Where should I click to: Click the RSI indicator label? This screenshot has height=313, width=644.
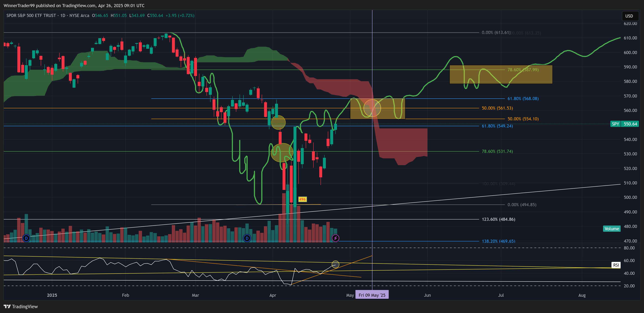click(x=616, y=265)
